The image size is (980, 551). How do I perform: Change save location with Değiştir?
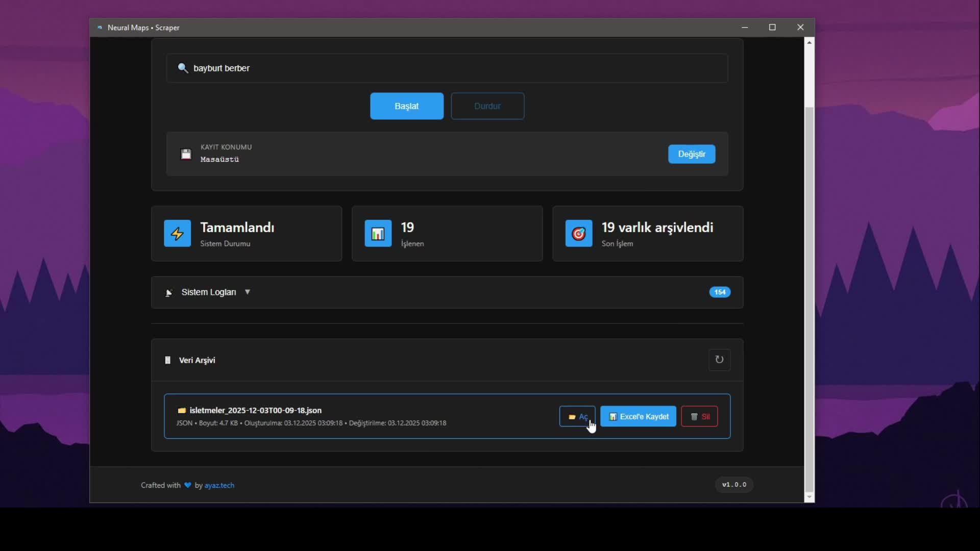[x=692, y=154]
